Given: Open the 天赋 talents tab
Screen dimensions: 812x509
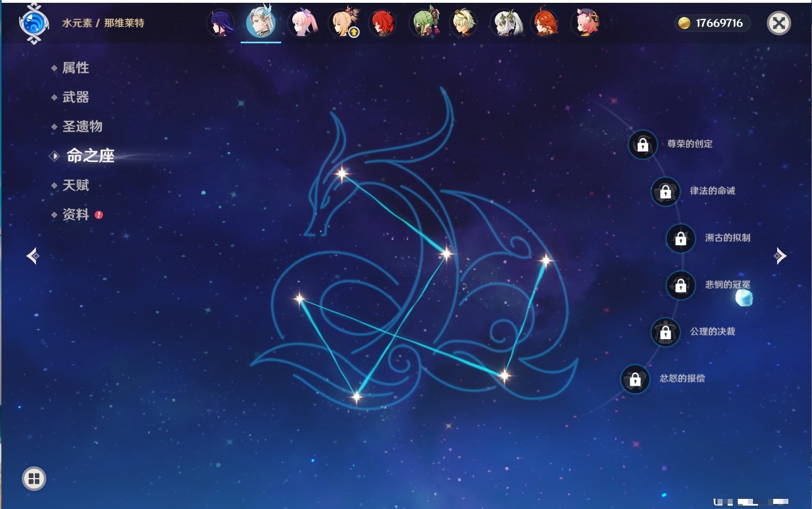Looking at the screenshot, I should click(x=75, y=185).
